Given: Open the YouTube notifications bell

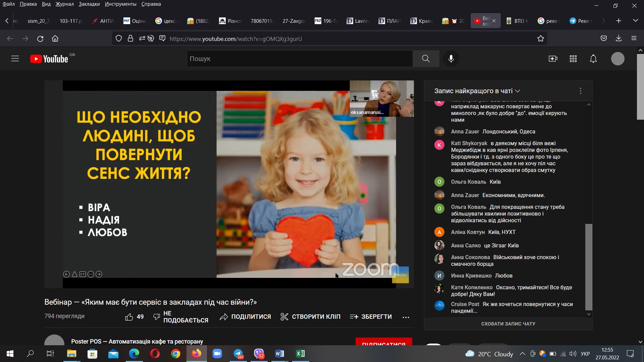Looking at the screenshot, I should (593, 59).
